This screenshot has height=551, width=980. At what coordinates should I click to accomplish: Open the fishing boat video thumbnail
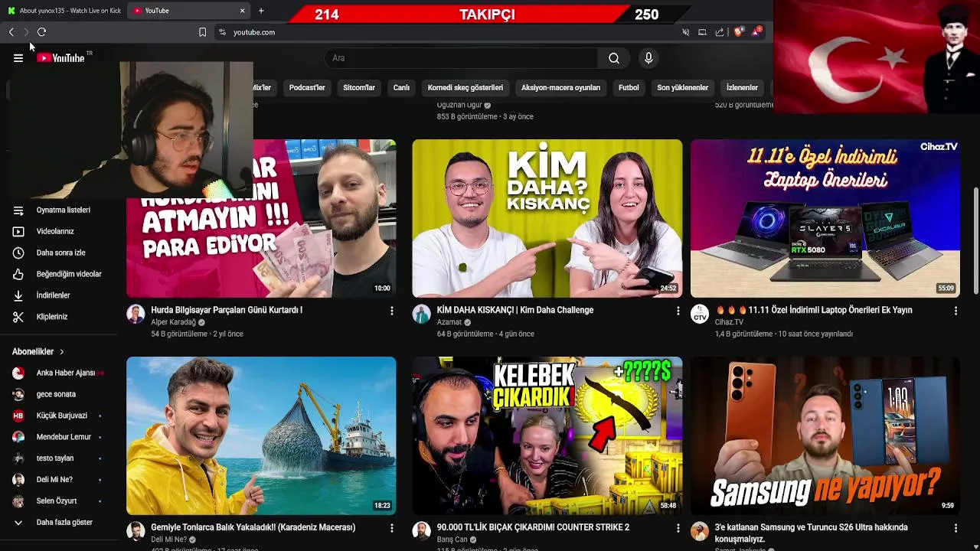coord(261,435)
